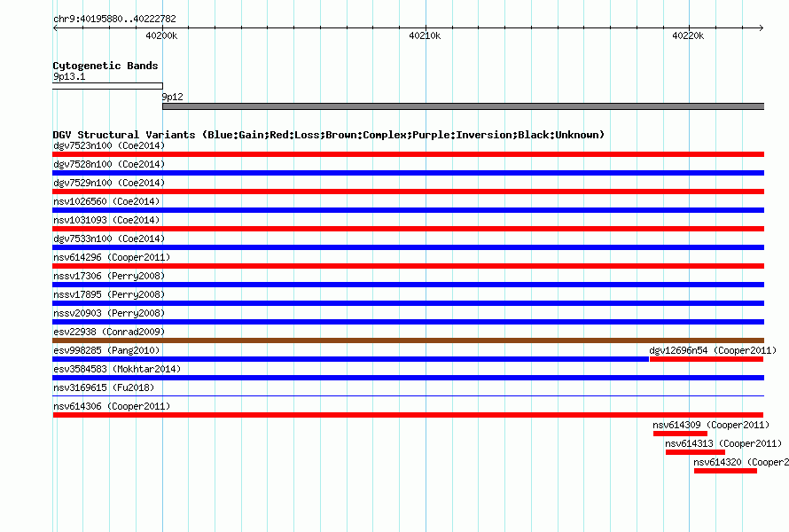
Task: Click the Cytogenetic Bands track title
Action: 105,66
